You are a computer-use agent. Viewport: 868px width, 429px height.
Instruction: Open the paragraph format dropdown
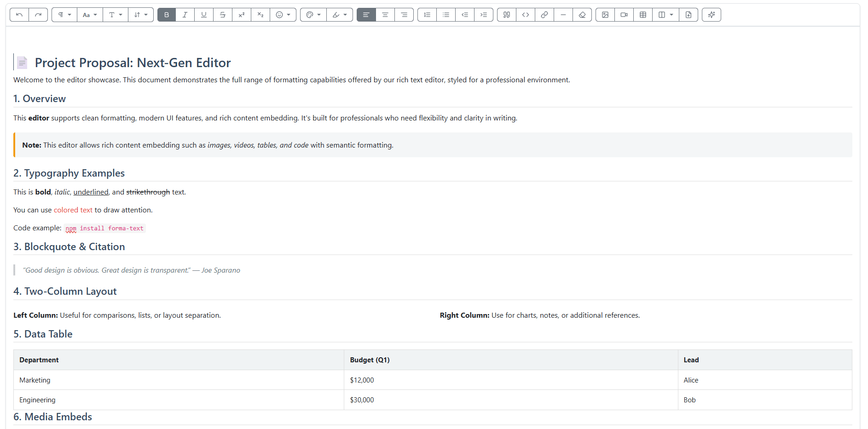[64, 15]
